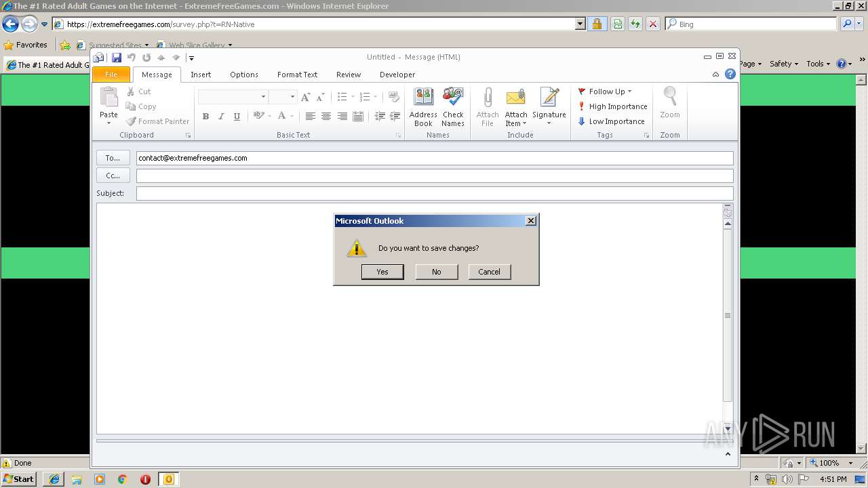
Task: Toggle bold formatting
Action: [205, 117]
